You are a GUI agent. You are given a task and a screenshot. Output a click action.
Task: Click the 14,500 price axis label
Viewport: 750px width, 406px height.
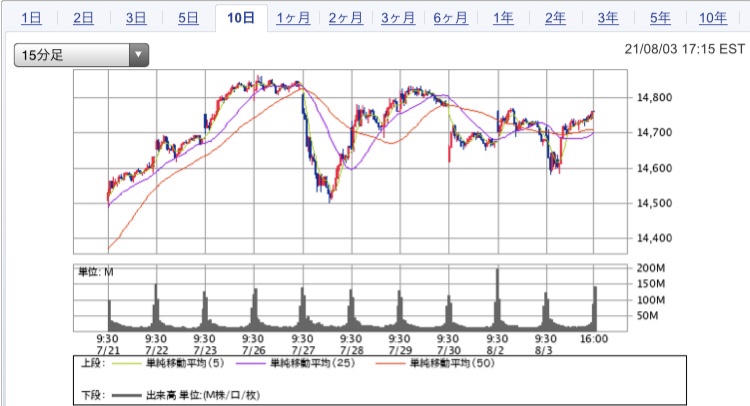tap(654, 203)
